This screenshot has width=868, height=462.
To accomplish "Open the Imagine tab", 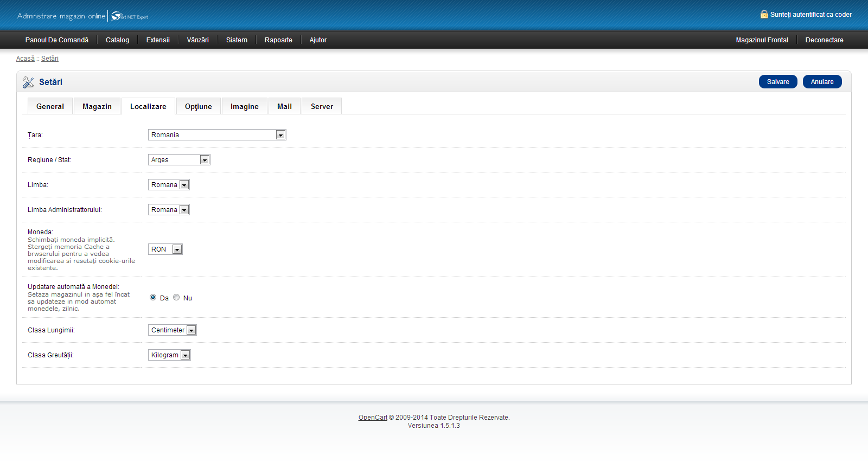I will pos(244,107).
